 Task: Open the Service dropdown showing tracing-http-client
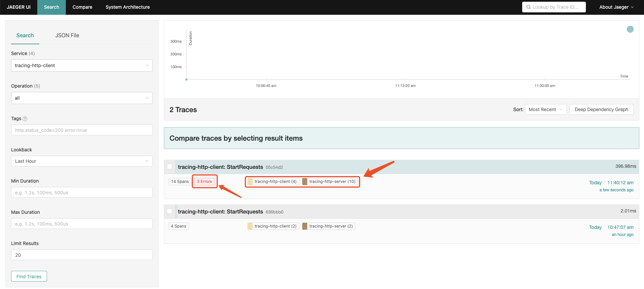click(x=82, y=65)
